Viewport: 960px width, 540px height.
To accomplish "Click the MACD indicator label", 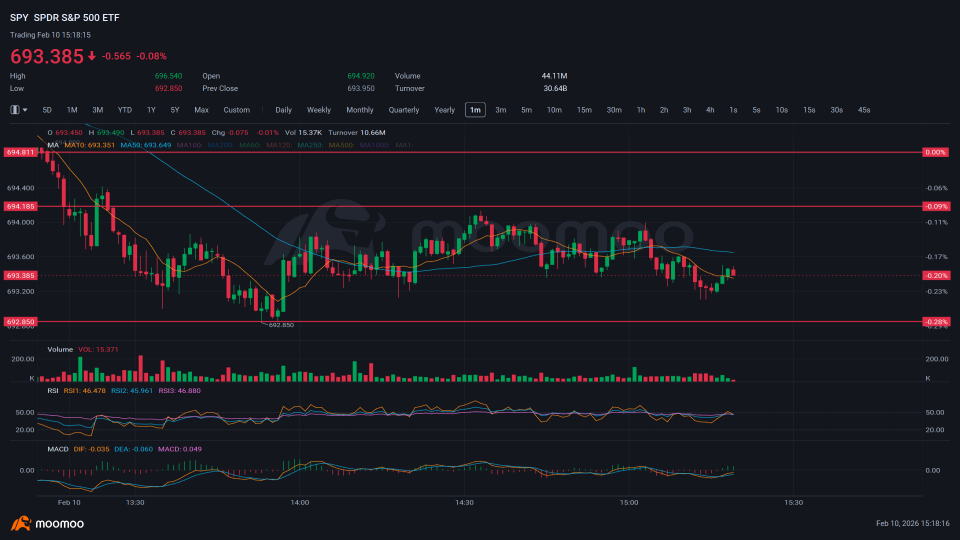I will tap(58, 449).
